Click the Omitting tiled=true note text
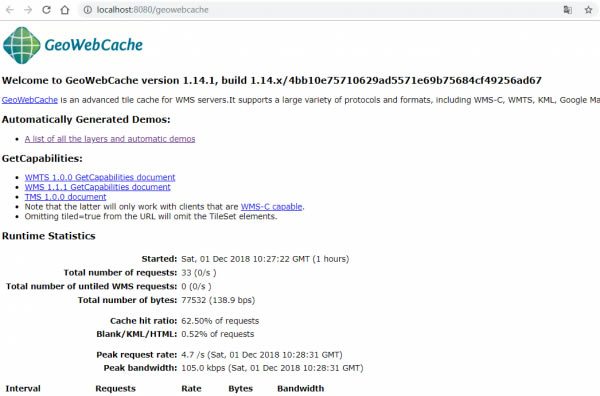The width and height of the screenshot is (600, 396). coord(151,217)
